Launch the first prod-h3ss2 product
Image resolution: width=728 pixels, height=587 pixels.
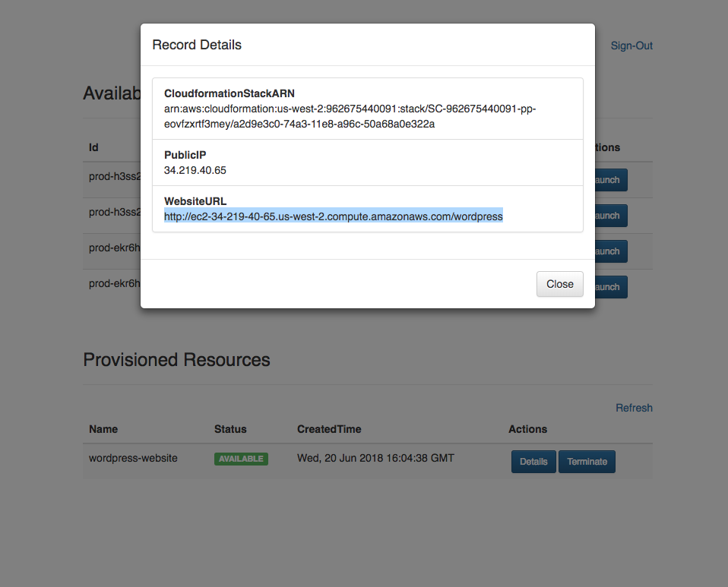[608, 180]
